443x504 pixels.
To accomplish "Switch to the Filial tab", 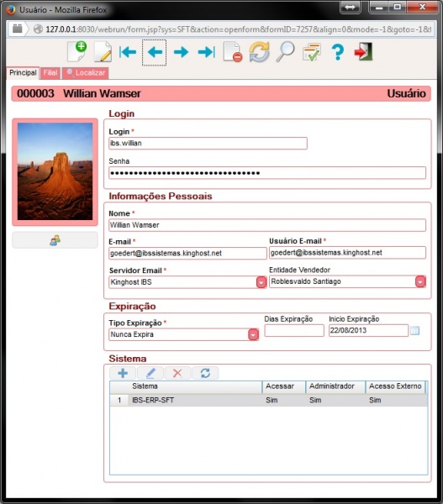I will [50, 73].
